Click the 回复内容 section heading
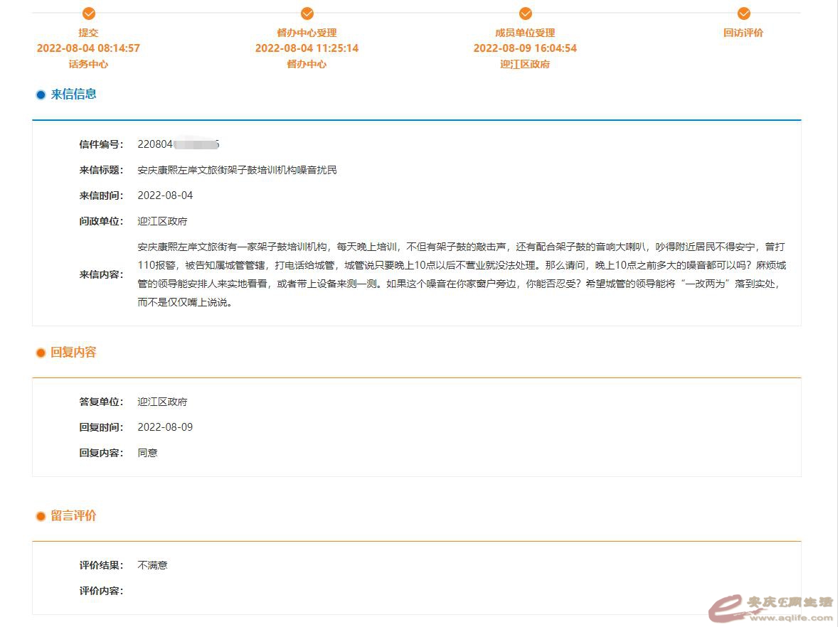840x627 pixels. (73, 352)
